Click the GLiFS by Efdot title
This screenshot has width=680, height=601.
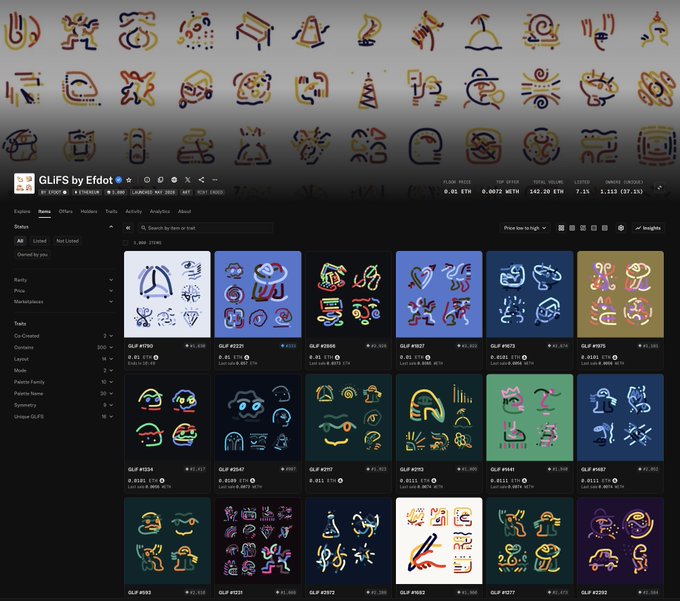(x=75, y=180)
